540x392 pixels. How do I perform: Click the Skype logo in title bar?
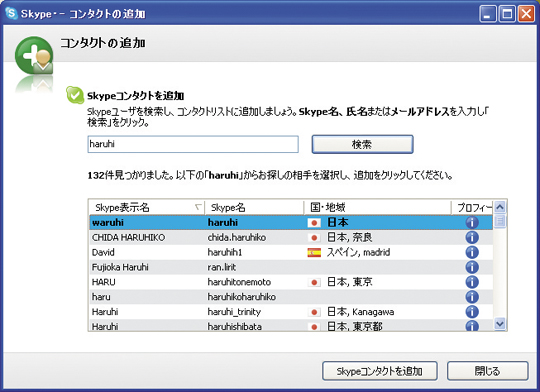coord(11,14)
